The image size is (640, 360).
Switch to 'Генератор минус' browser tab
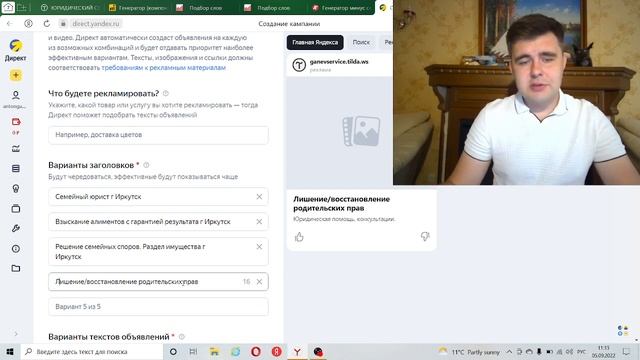click(341, 8)
